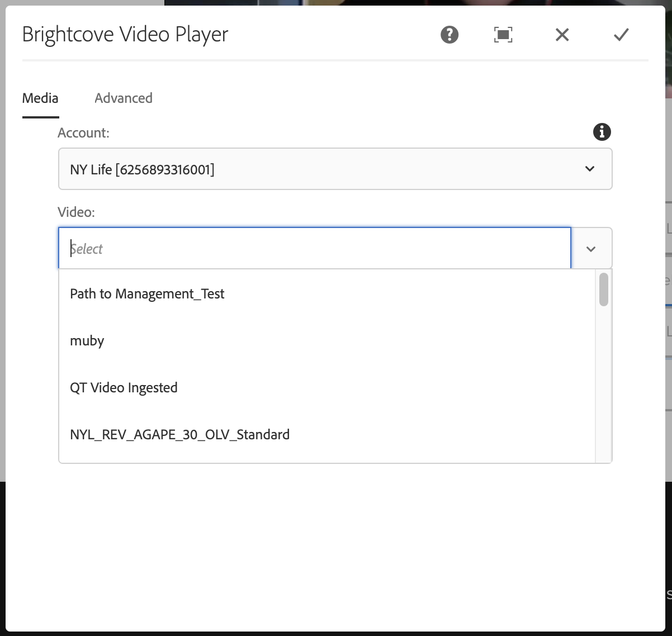672x636 pixels.
Task: Click NY Life [6256893316001] account selection
Action: click(x=141, y=169)
